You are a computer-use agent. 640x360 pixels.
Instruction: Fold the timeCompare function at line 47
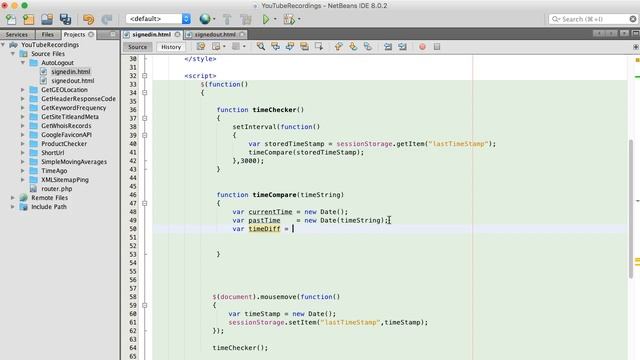click(x=144, y=203)
